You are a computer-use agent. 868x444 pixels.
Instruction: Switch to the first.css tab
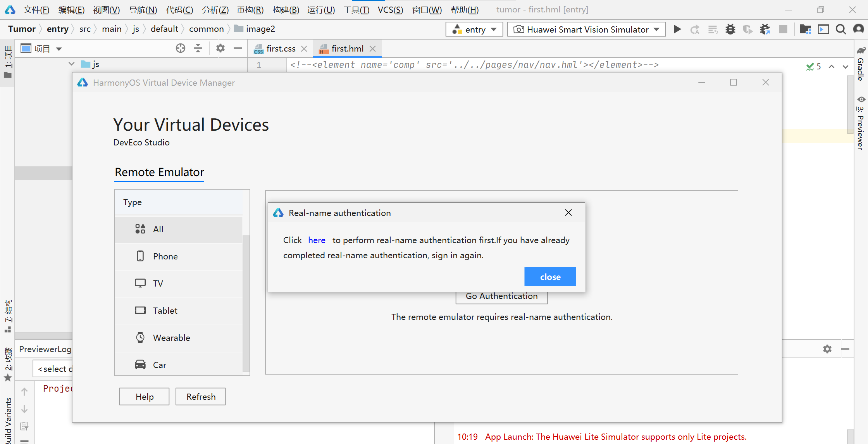pos(280,49)
